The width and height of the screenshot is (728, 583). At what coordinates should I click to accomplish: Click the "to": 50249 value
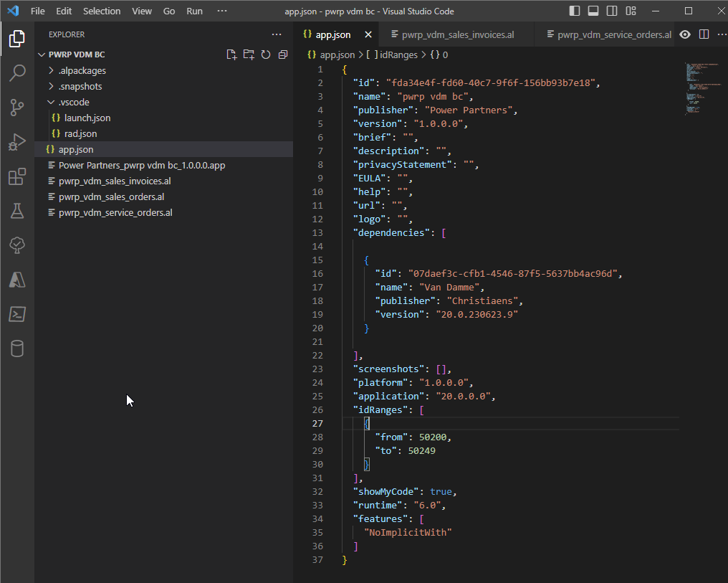[421, 450]
